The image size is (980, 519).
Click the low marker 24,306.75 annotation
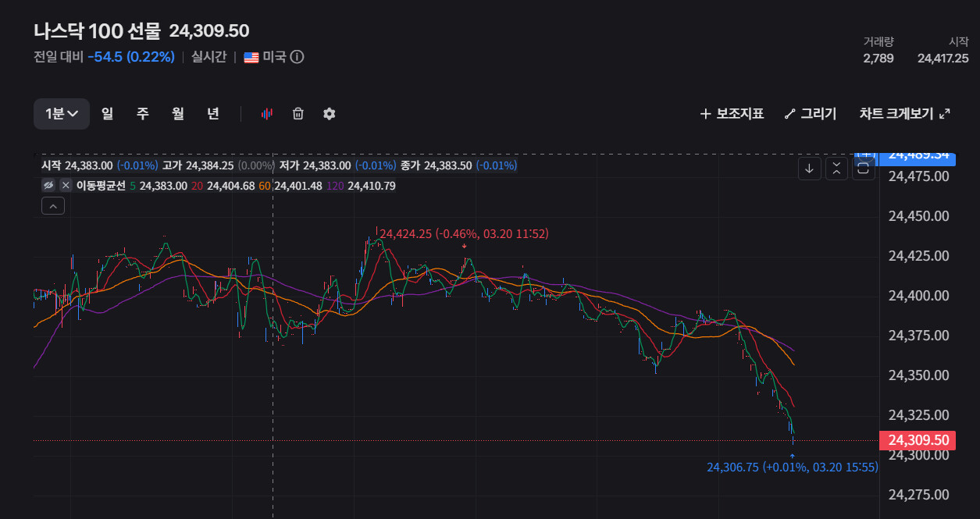pyautogui.click(x=793, y=467)
